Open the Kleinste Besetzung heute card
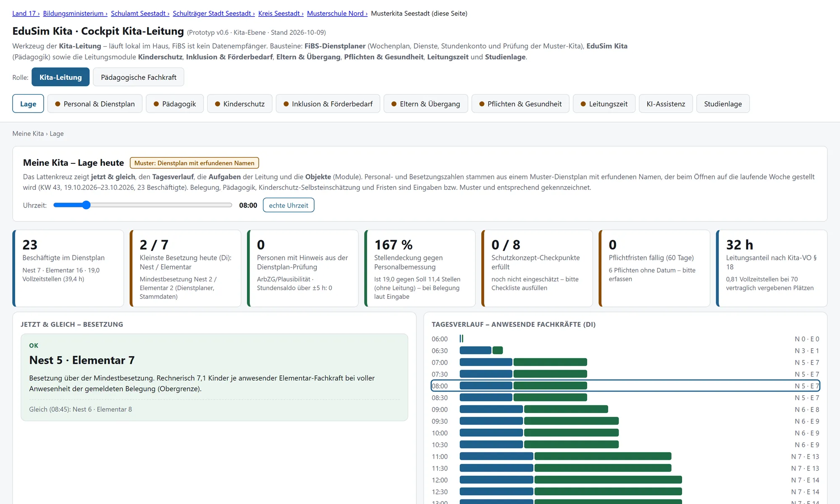Viewport: 840px width, 504px height. click(x=185, y=268)
